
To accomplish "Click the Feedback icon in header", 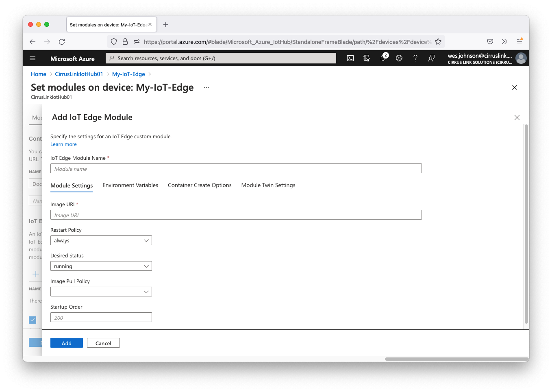I will click(432, 58).
